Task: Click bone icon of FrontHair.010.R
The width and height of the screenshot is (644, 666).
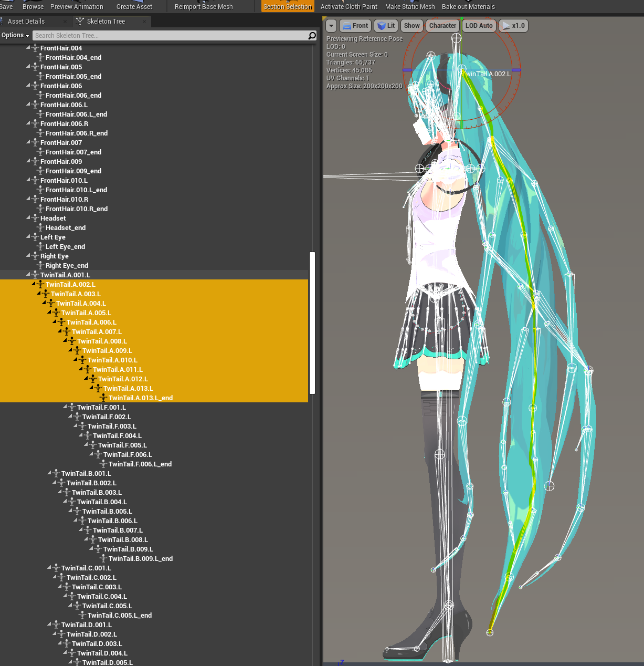Action: [x=35, y=199]
